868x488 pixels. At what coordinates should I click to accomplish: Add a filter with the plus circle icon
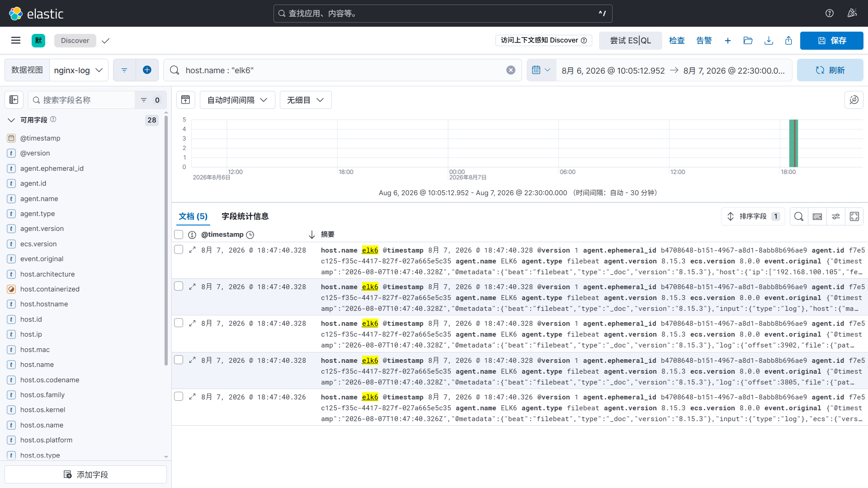coord(147,70)
